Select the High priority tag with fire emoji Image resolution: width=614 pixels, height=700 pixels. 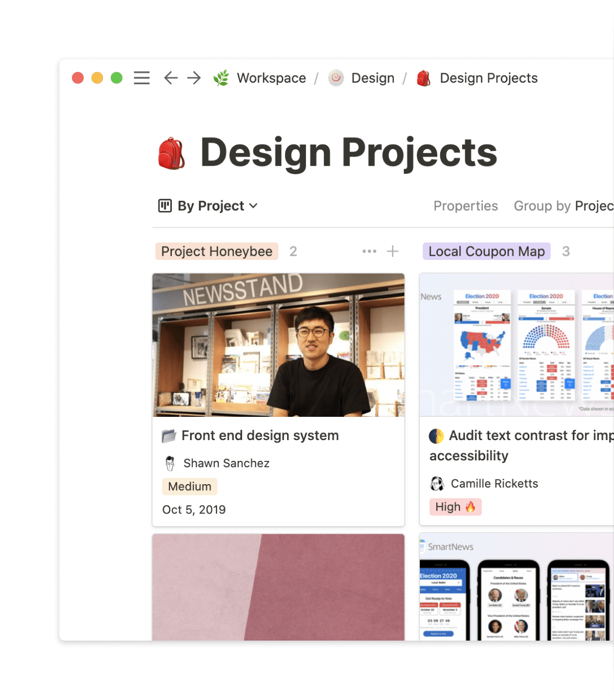(x=455, y=506)
